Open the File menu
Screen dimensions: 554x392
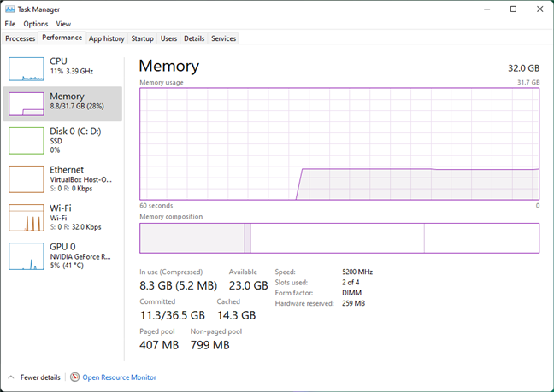click(10, 24)
